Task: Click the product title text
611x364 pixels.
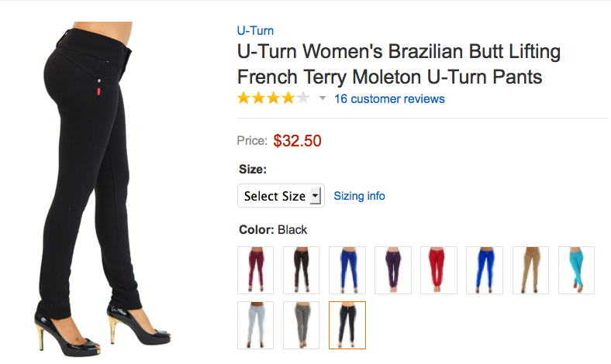Action: pos(399,64)
